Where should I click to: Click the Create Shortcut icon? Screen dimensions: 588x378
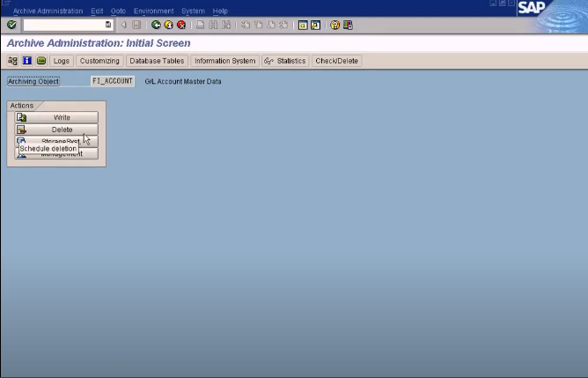[315, 26]
